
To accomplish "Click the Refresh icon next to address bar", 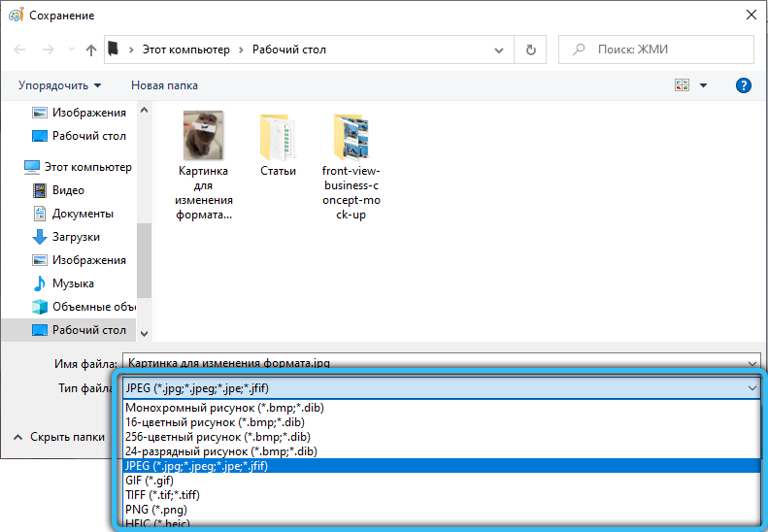I will [x=530, y=50].
